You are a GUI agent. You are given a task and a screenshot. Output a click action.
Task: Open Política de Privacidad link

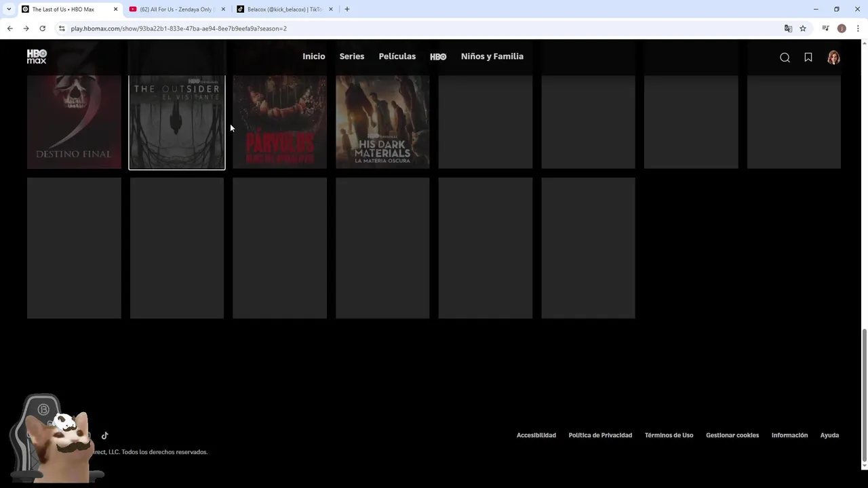click(600, 435)
